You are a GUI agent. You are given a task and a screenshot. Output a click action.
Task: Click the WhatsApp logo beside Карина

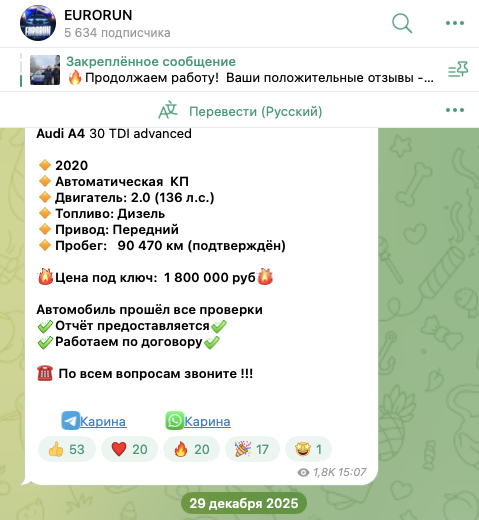click(175, 421)
